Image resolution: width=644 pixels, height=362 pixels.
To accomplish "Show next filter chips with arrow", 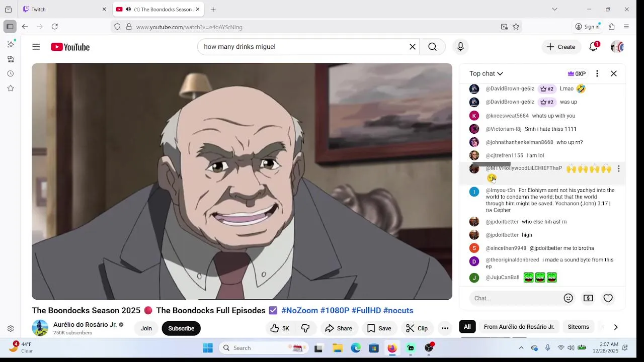I will coord(616,327).
